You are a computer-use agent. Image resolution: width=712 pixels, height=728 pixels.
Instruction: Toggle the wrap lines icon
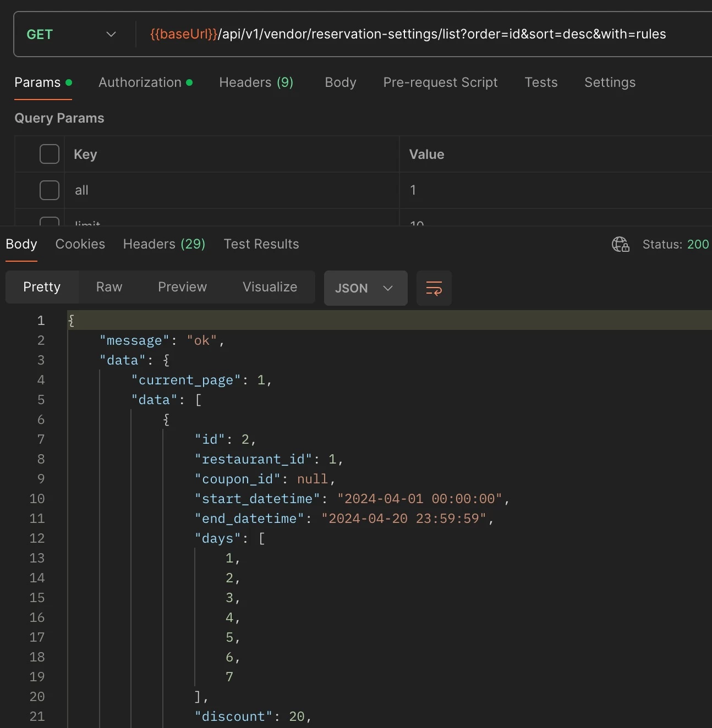(x=434, y=288)
